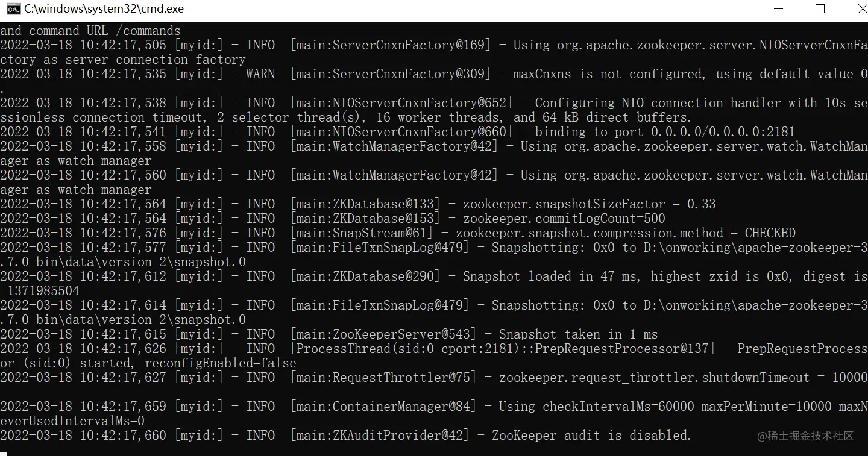
Task: Click 'zookeeper.snapshotSizeFactor = 0.33' log entry
Action: pyautogui.click(x=589, y=204)
